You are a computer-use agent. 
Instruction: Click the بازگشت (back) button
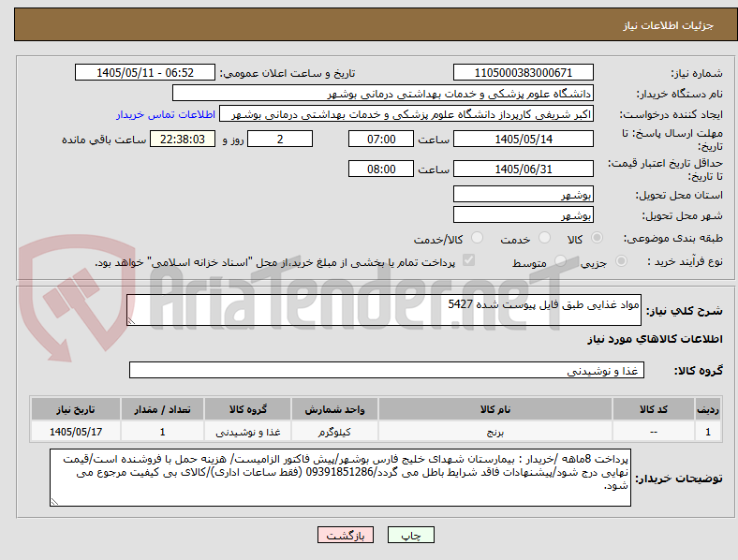346,535
